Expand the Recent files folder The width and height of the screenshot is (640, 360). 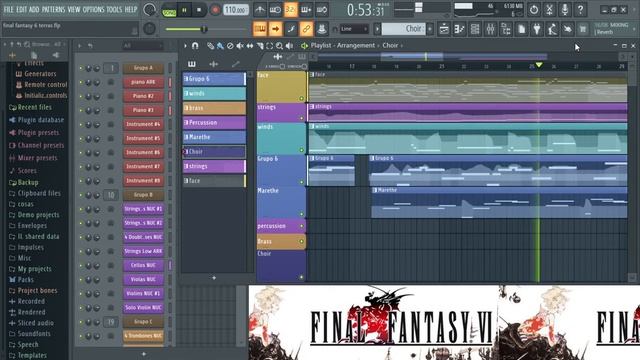[31, 107]
